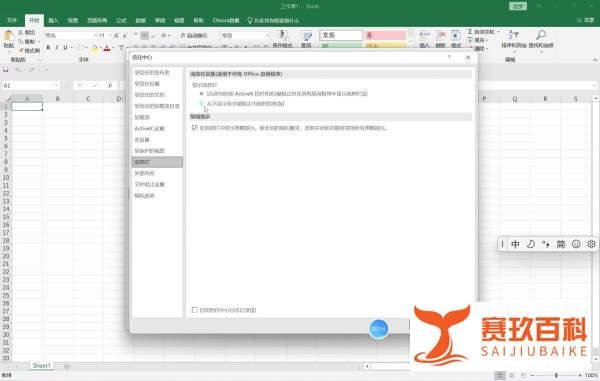Click the Trust Center help question mark

[x=449, y=57]
